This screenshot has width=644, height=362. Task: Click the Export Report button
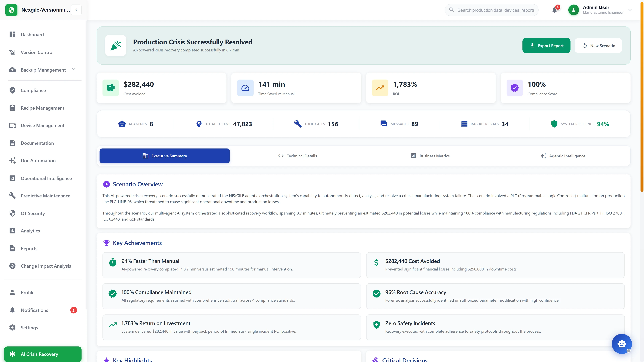click(547, 45)
